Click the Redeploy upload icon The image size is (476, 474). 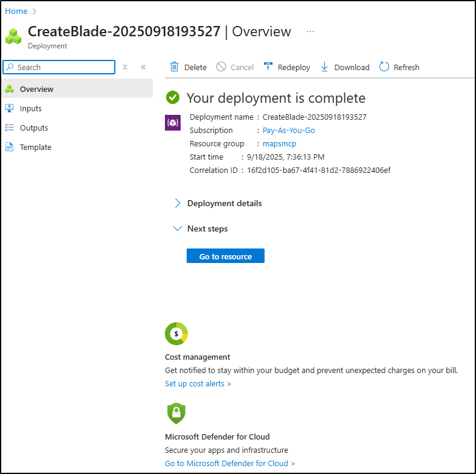click(x=268, y=67)
